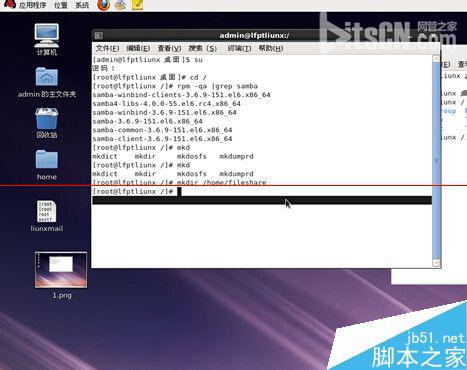
Task: Open the 位置 (Places) panel menu
Action: pos(61,5)
